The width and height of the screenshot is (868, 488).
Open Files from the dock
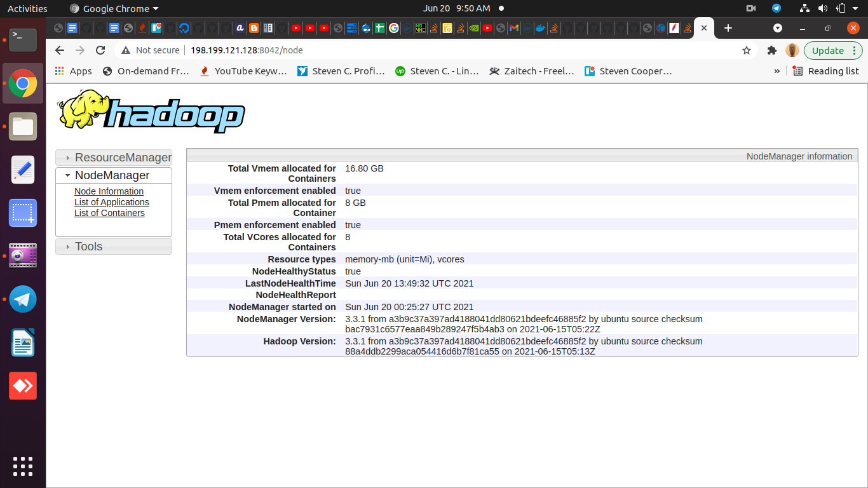click(23, 126)
